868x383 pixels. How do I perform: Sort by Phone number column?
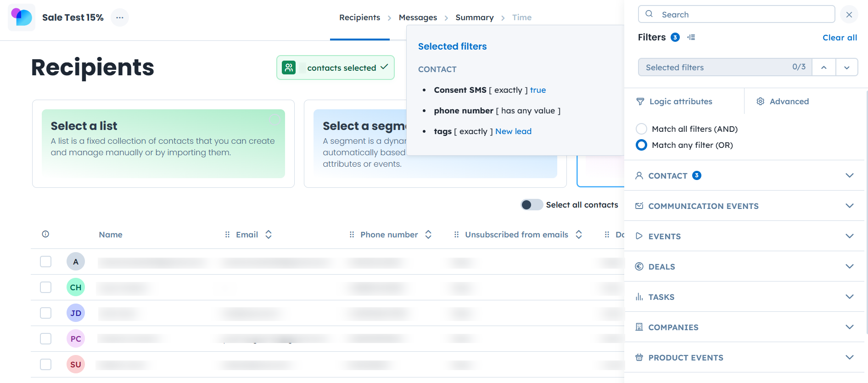click(428, 235)
